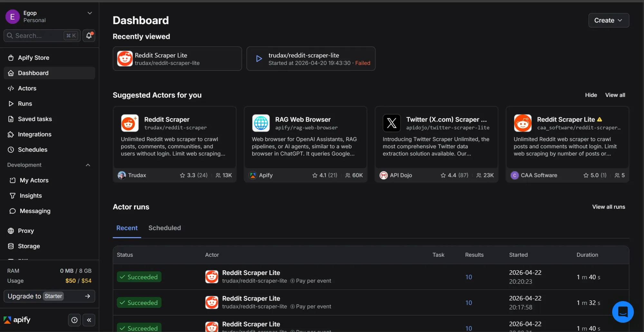The image size is (644, 332).
Task: Click Succeeded badge for 20:20:23 run
Action: pos(139,277)
